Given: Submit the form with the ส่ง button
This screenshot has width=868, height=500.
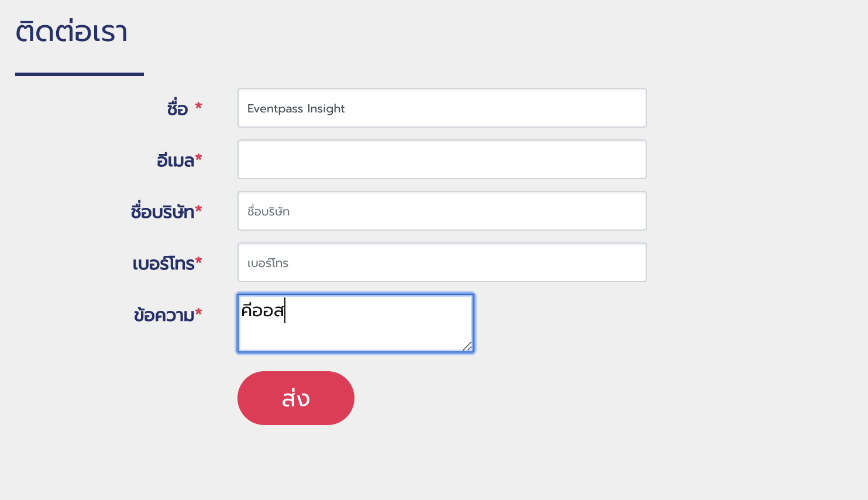Looking at the screenshot, I should (296, 398).
